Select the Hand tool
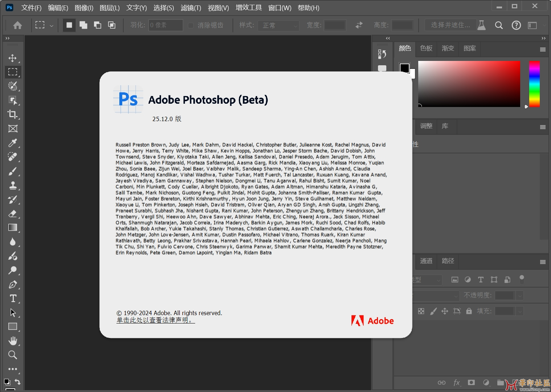551x392 pixels. point(13,341)
